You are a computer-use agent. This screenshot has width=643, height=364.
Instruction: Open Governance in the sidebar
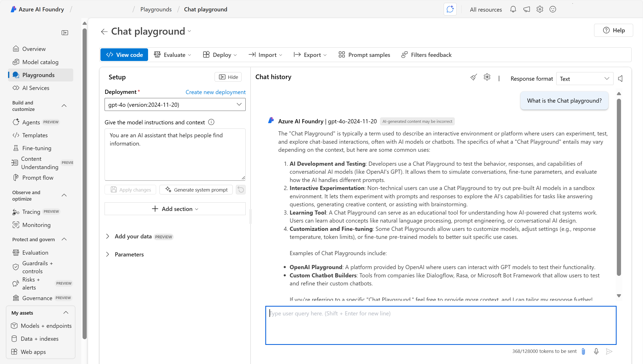point(41,298)
